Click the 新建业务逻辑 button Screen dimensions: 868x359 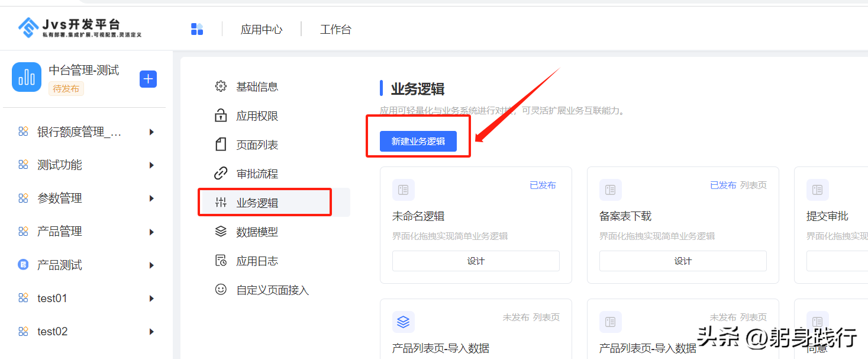[x=418, y=142]
